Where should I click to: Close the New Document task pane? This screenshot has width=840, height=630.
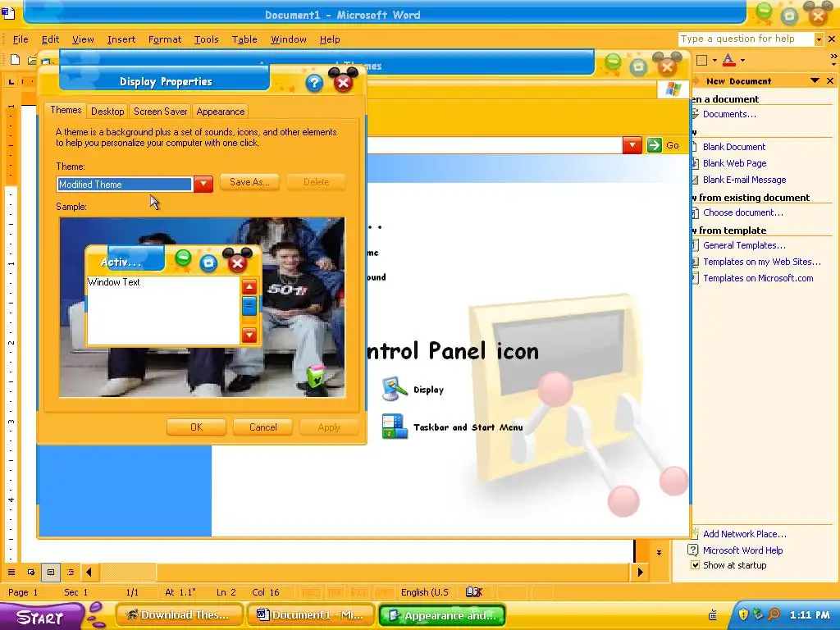830,81
